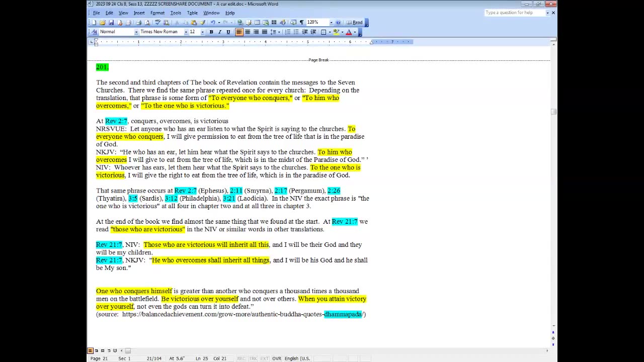Click the vertical scrollbar thumb

coord(553,111)
